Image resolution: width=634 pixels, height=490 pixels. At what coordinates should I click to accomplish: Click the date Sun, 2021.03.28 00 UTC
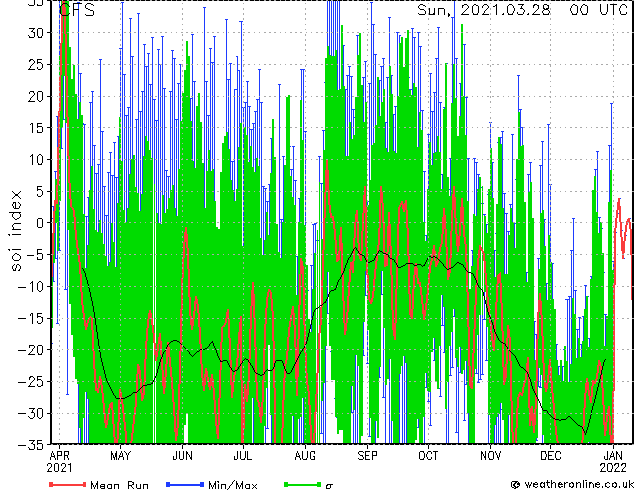click(x=522, y=10)
